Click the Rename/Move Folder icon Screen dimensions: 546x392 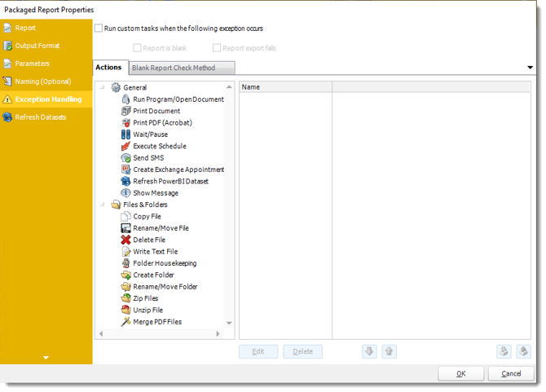point(125,287)
